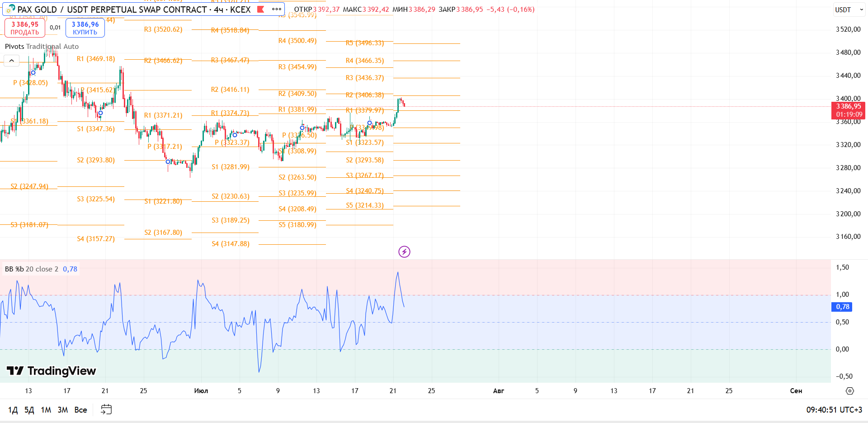
Task: Click the S2 (3293.58) pivot label
Action: click(x=365, y=160)
